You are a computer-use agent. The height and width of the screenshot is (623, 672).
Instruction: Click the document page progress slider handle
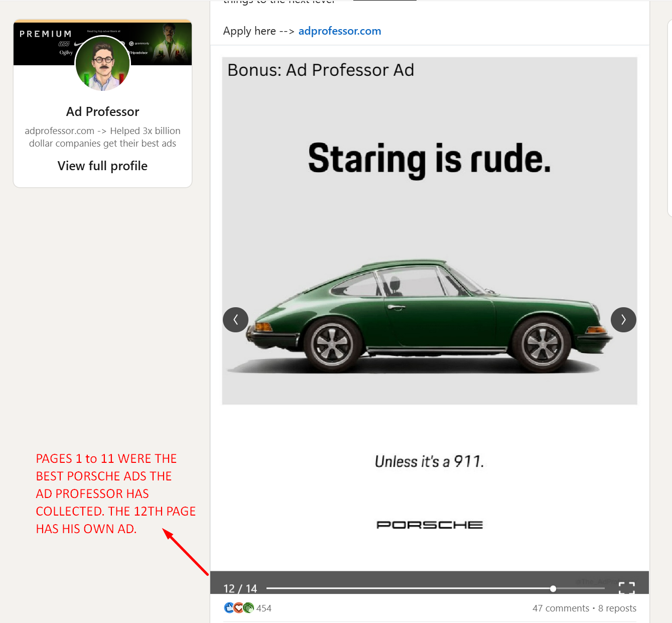[553, 588]
